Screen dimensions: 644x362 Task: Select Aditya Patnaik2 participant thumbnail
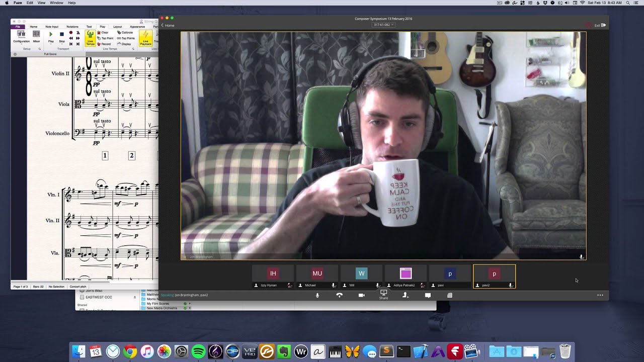[406, 277]
